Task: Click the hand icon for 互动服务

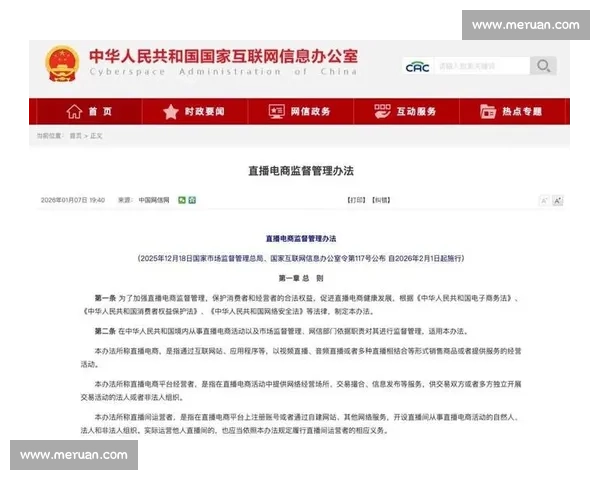Action: pyautogui.click(x=382, y=111)
